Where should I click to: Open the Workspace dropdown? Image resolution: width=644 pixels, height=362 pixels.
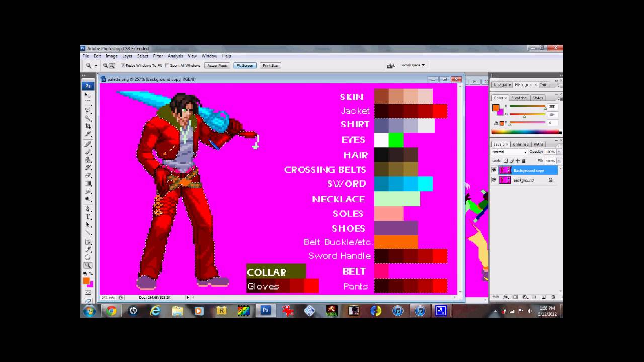coord(413,65)
